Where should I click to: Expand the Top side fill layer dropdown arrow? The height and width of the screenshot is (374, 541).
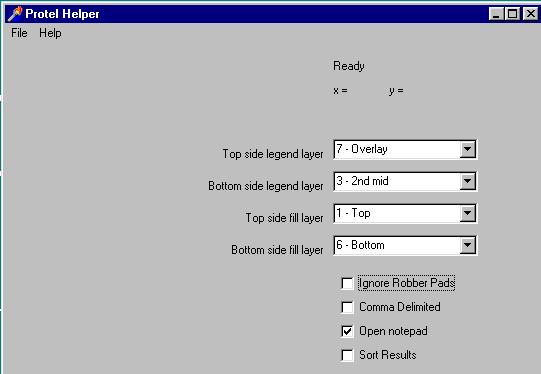[468, 214]
